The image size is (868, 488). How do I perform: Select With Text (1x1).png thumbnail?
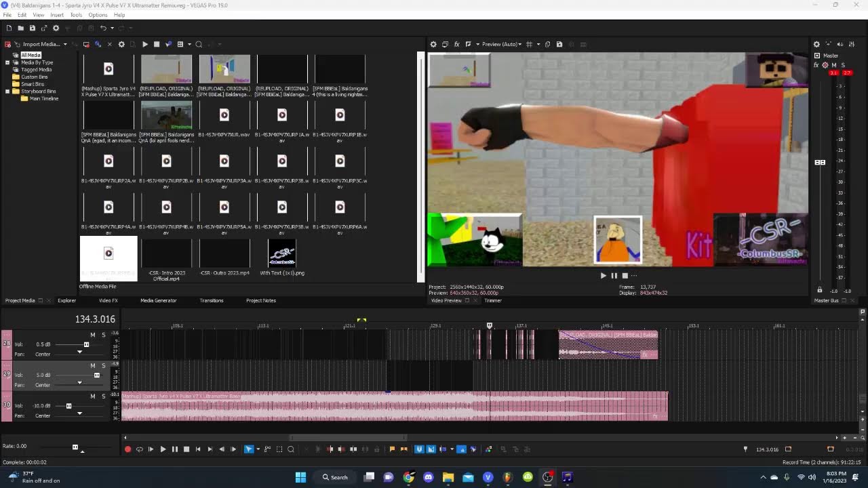(x=282, y=253)
